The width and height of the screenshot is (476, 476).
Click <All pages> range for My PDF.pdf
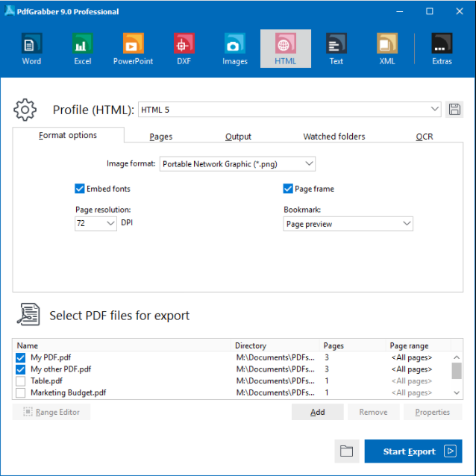click(412, 357)
